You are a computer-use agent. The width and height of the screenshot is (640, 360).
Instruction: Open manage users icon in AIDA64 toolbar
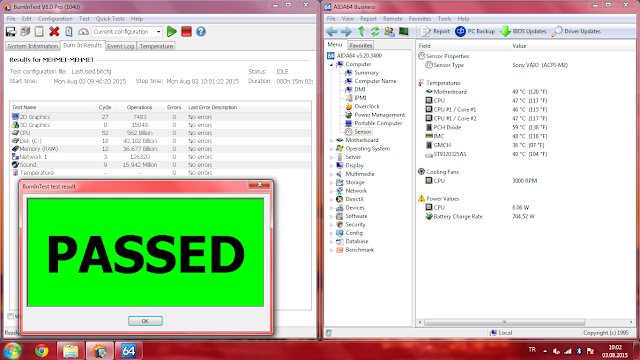pos(389,31)
